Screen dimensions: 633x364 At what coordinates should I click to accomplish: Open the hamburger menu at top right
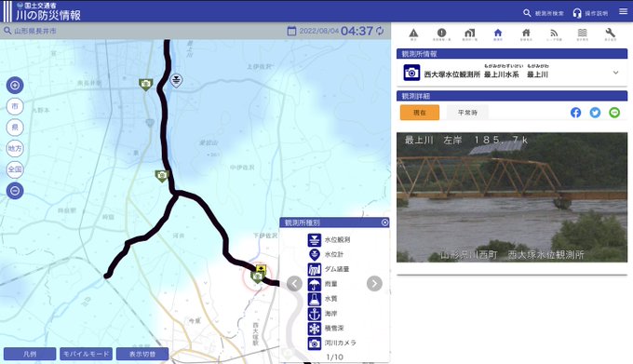click(x=624, y=12)
